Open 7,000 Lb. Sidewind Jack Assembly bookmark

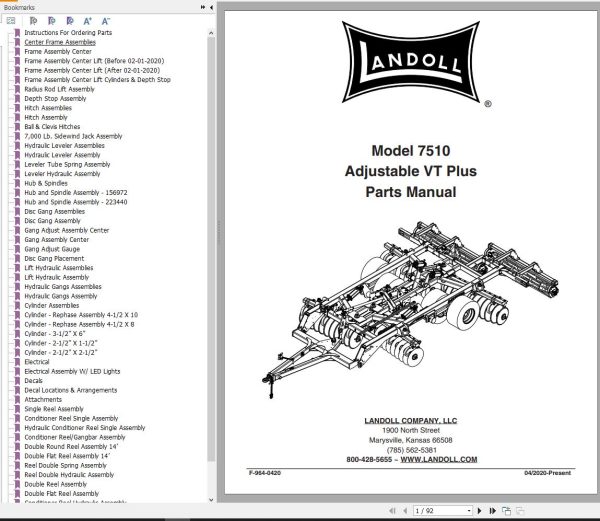tap(73, 136)
